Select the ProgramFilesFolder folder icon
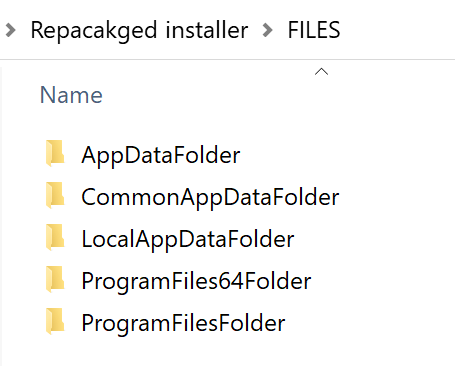 coord(55,321)
